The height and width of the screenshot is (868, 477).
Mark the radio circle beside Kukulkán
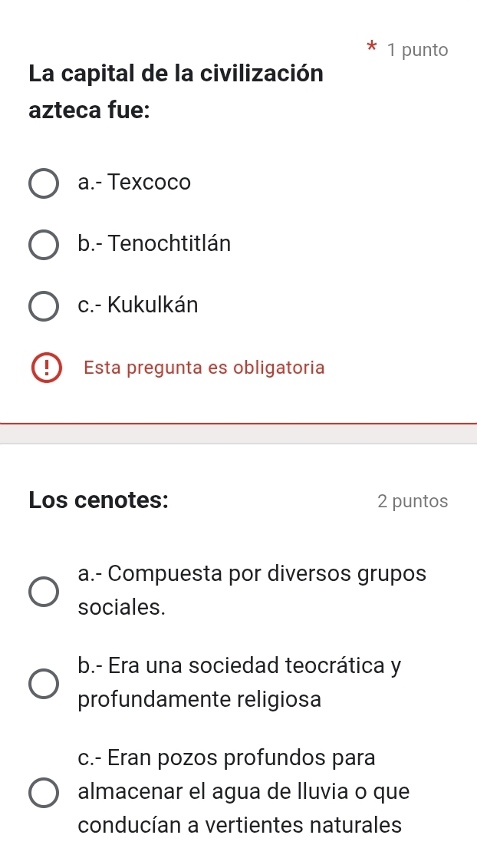(43, 305)
